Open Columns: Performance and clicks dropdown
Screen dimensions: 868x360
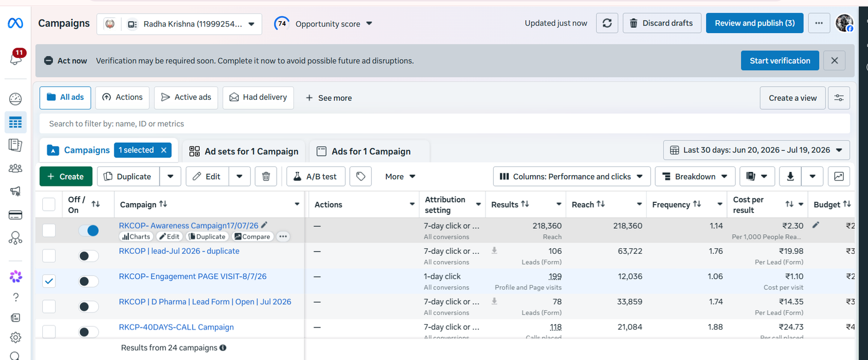[x=572, y=177]
